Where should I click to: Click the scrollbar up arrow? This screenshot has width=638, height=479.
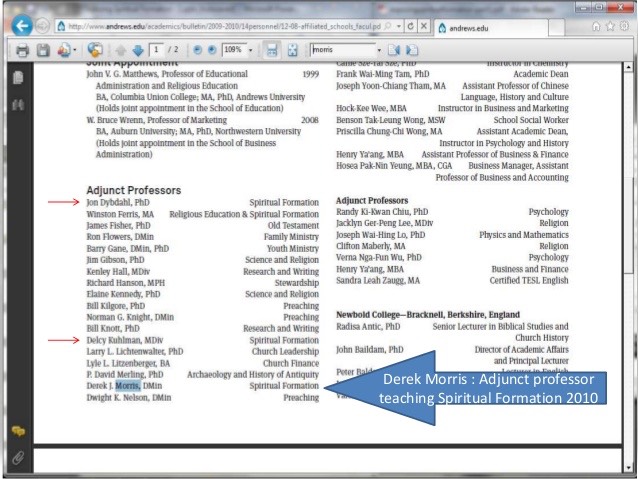[628, 66]
